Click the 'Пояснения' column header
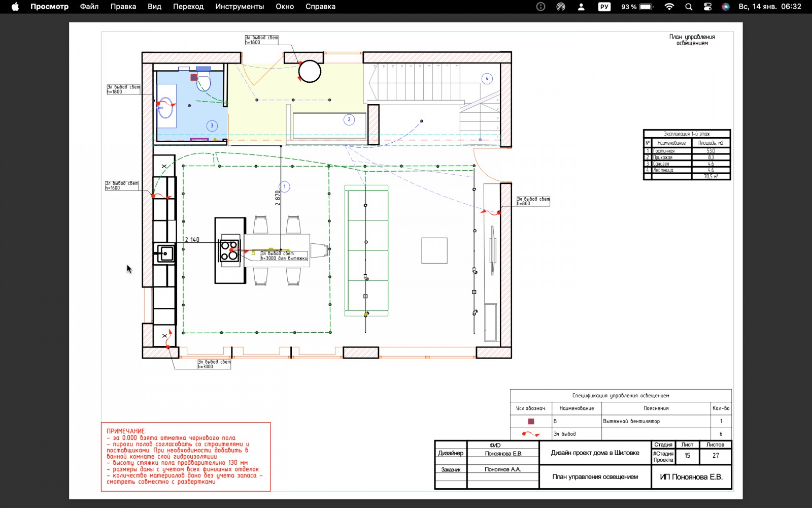Image resolution: width=812 pixels, height=508 pixels. tap(656, 408)
